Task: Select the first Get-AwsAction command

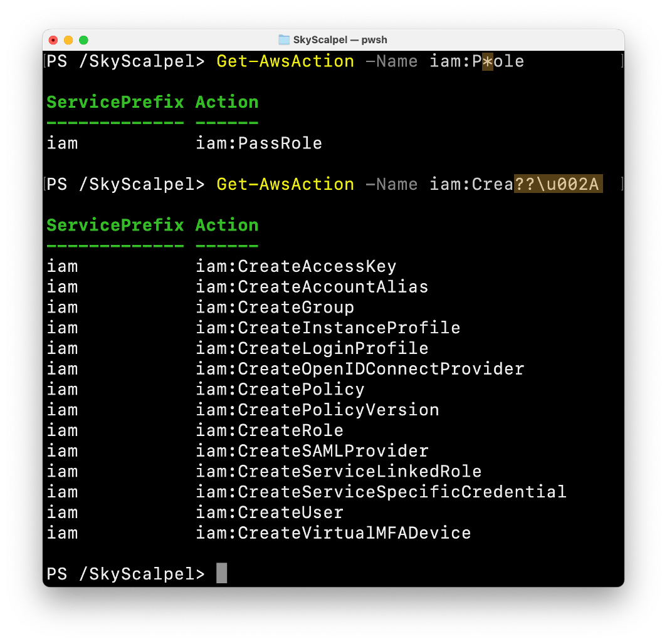Action: click(285, 61)
